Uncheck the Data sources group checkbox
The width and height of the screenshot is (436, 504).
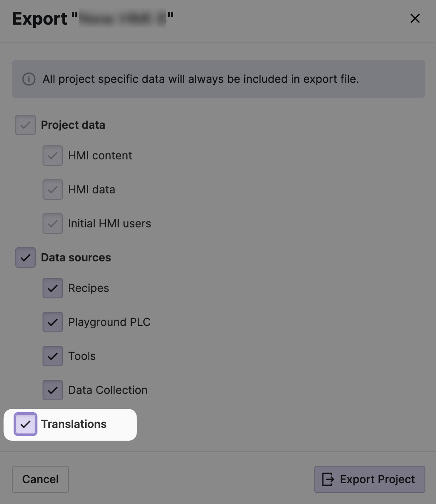coord(26,258)
